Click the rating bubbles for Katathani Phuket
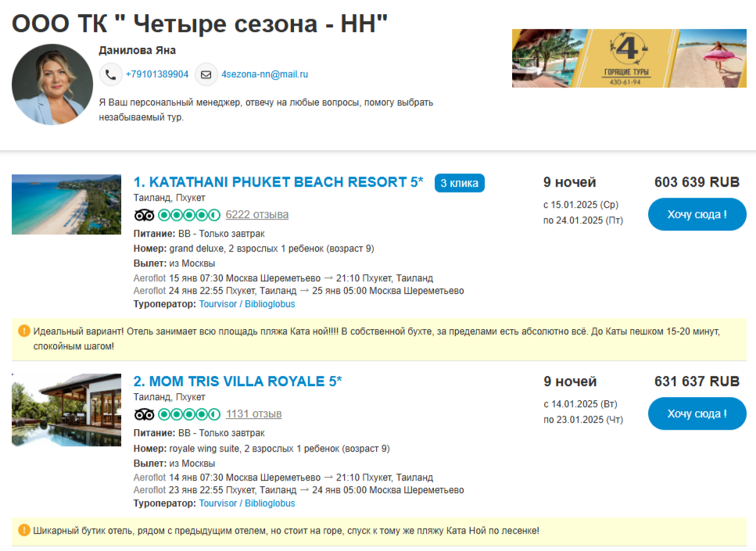Screen dimensions: 756x551 (189, 215)
